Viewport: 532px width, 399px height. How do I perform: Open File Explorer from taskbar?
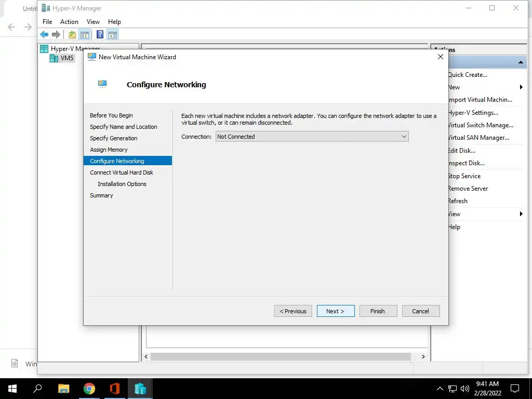point(63,389)
